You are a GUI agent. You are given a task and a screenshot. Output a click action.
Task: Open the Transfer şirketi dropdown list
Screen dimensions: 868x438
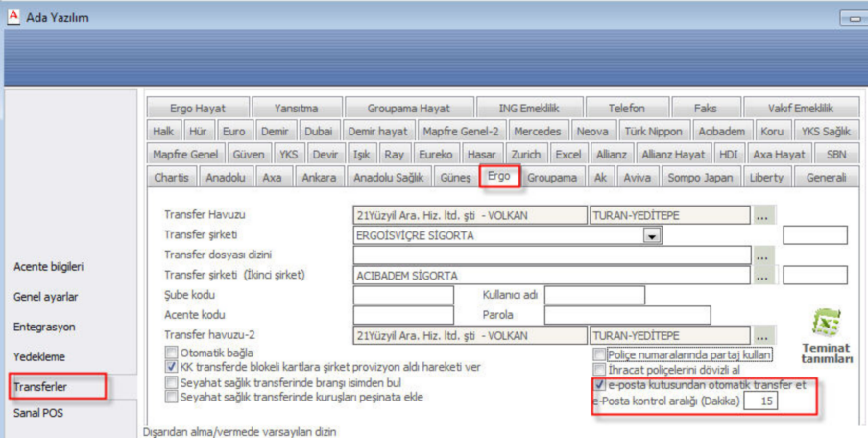653,235
